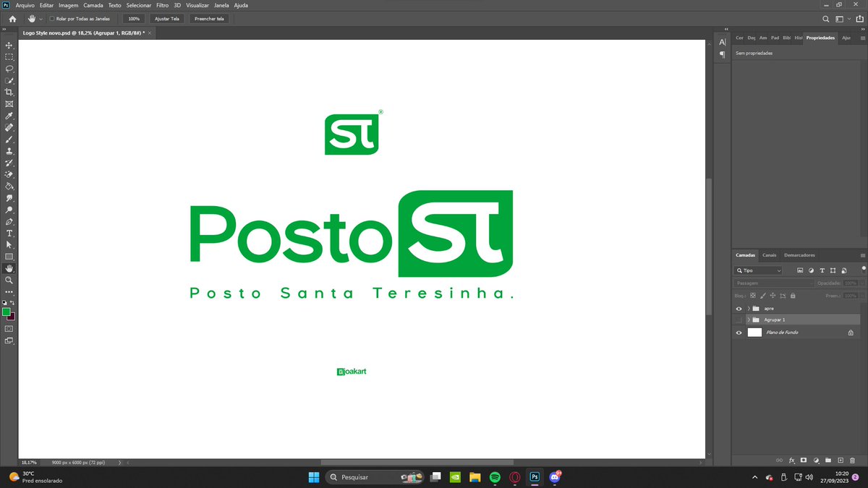868x488 pixels.
Task: Open the Search icon at top right
Action: [x=826, y=19]
